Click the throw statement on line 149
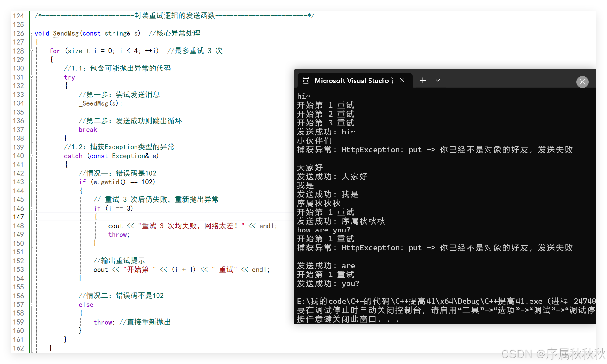Viewport: 607px width, 364px height. click(117, 235)
